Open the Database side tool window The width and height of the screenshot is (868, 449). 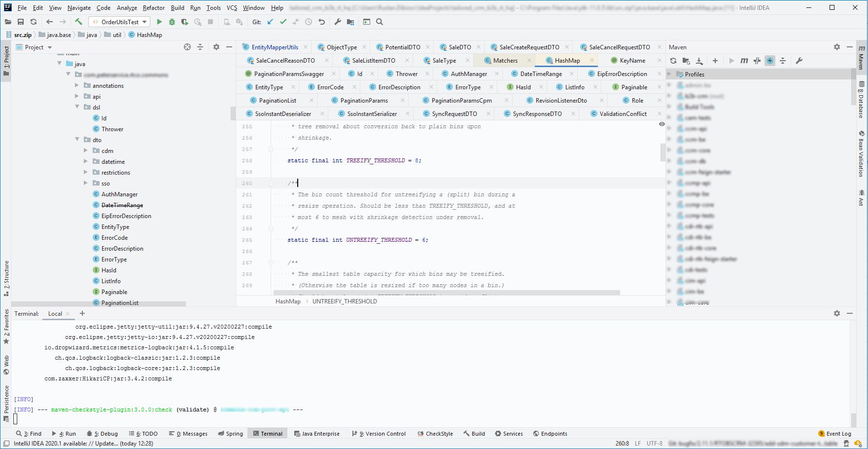[862, 101]
